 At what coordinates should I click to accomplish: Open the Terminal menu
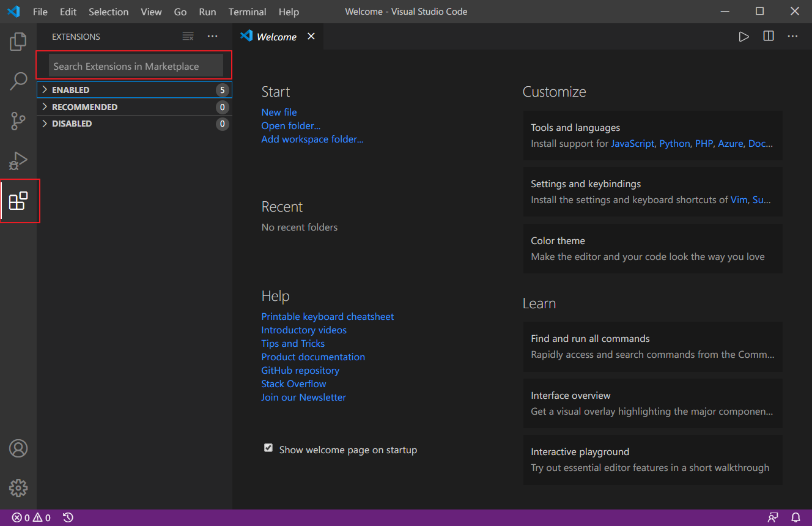click(247, 12)
